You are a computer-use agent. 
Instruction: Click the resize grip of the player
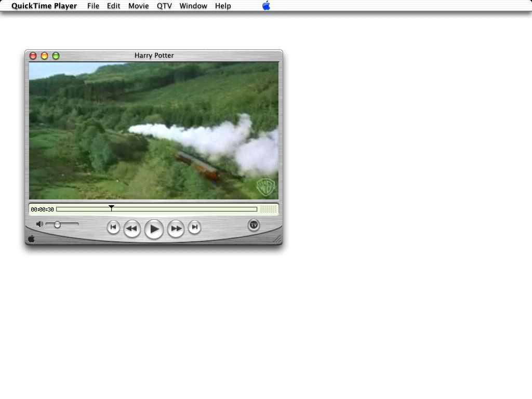tap(277, 240)
